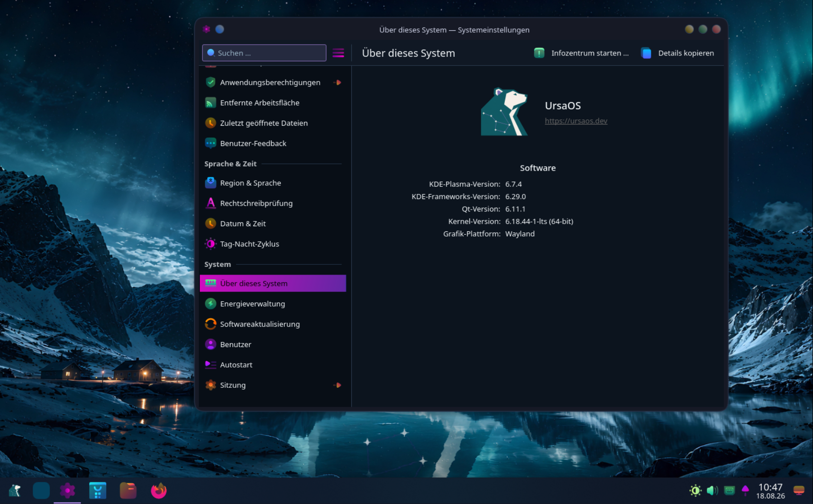Click the Benutzer-Feedback chat icon

click(210, 144)
